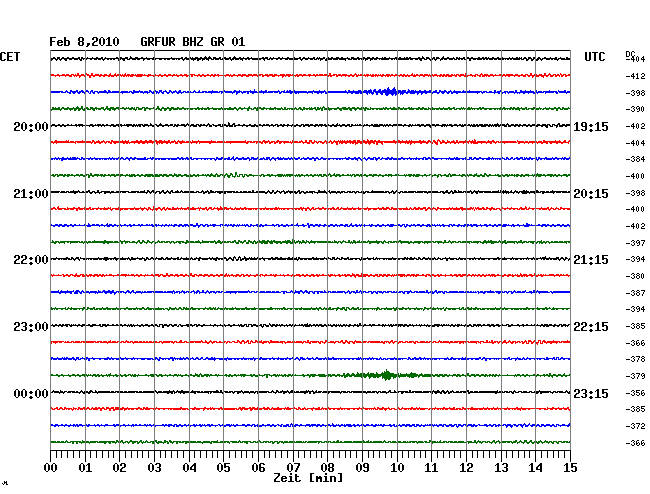The height and width of the screenshot is (494, 650).
Task: Pick the DC offset value "-356"
Action: [x=635, y=393]
